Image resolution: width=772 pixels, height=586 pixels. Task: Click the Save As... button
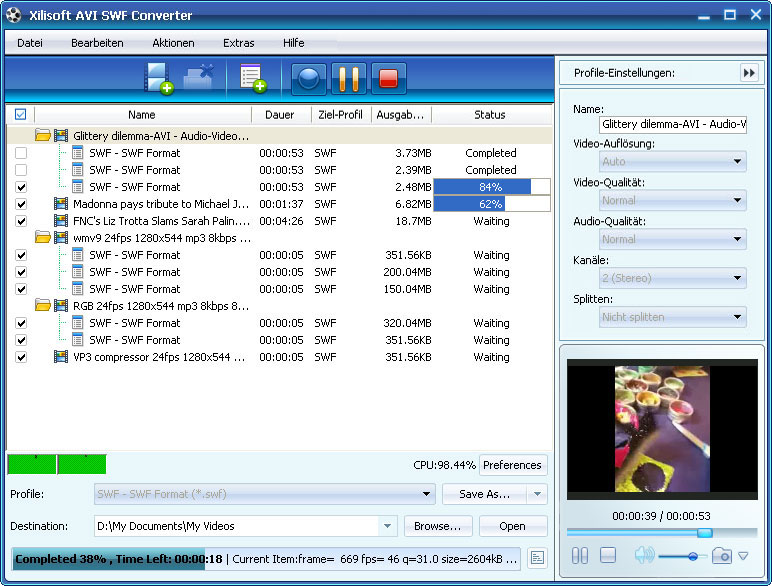coord(484,494)
